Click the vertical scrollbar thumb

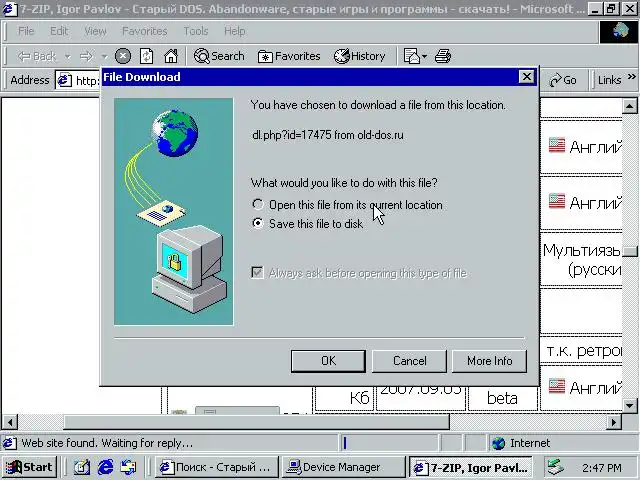click(x=631, y=251)
